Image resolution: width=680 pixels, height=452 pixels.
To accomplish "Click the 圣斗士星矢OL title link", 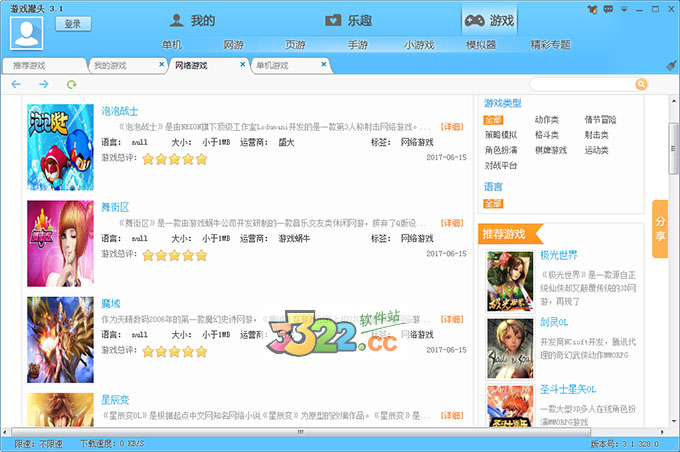I will (568, 389).
